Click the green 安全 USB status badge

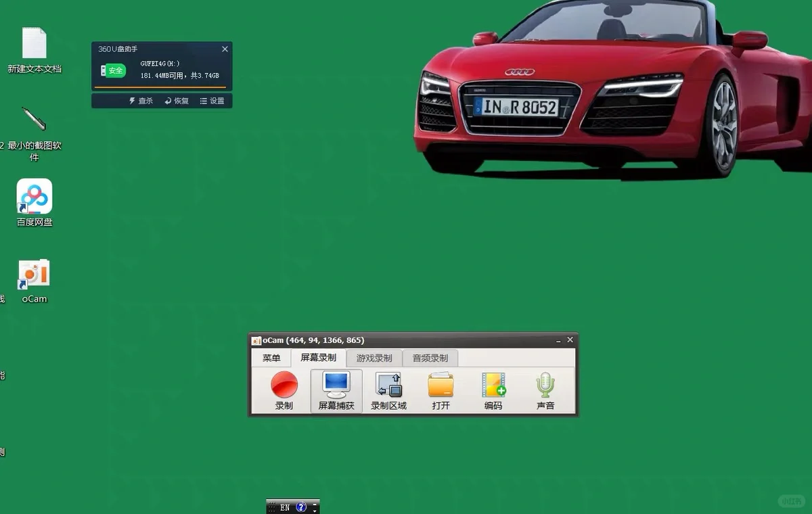[114, 70]
